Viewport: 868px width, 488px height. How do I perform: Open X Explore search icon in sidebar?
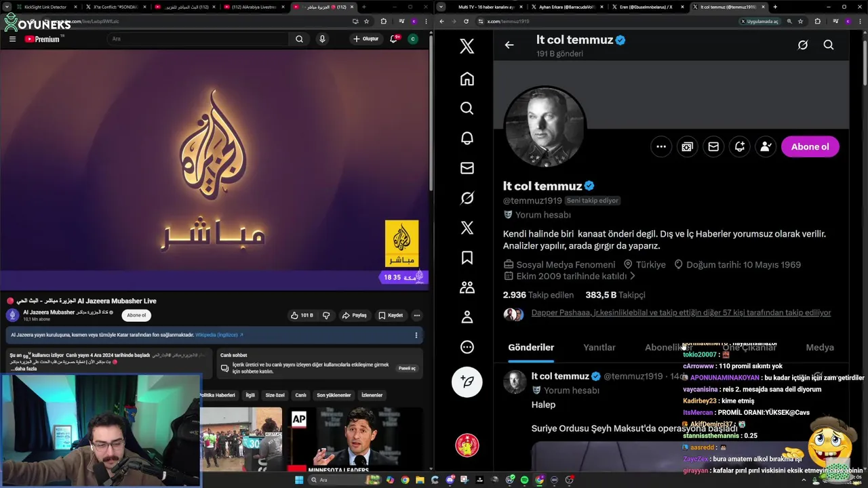467,108
